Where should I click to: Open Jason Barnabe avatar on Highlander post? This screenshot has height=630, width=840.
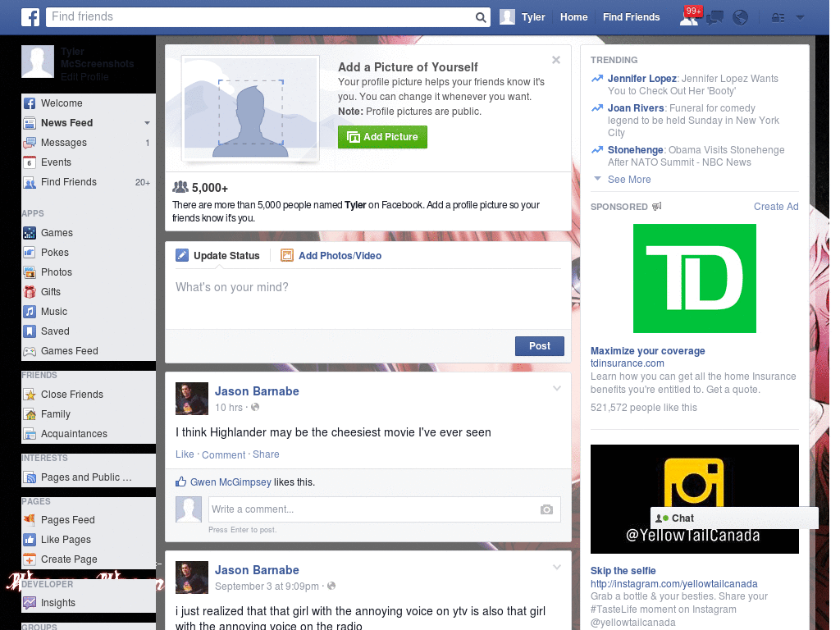coord(192,399)
